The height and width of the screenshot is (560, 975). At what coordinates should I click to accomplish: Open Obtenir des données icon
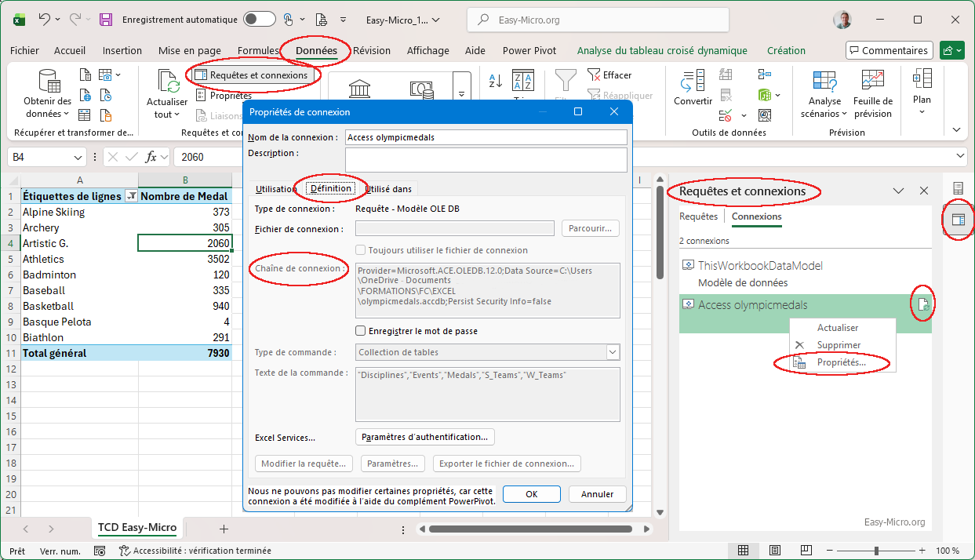(x=49, y=82)
